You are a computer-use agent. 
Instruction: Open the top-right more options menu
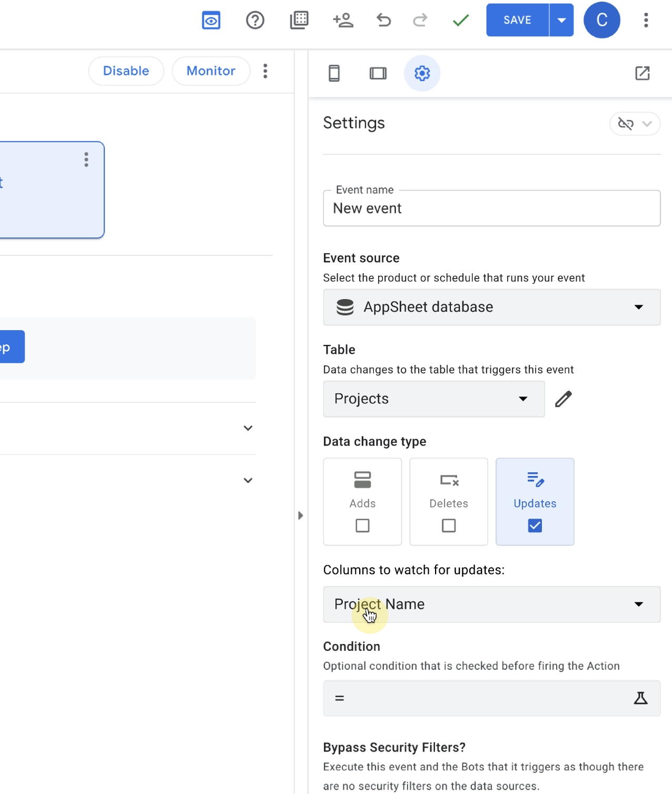[646, 20]
